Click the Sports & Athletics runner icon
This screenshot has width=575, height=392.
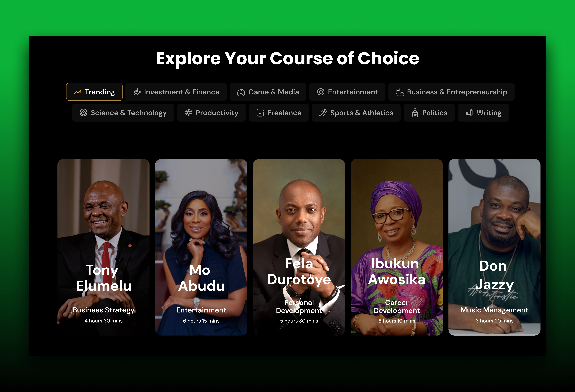[x=323, y=113]
